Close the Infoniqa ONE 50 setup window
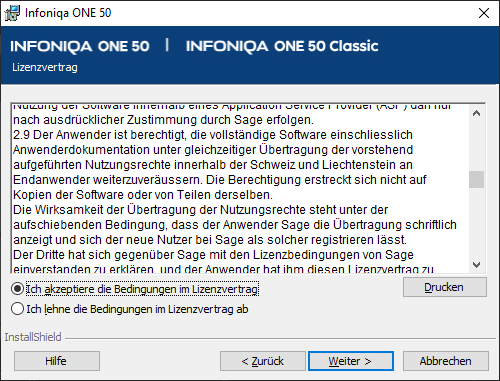Viewport: 500px width, 381px height. point(484,13)
